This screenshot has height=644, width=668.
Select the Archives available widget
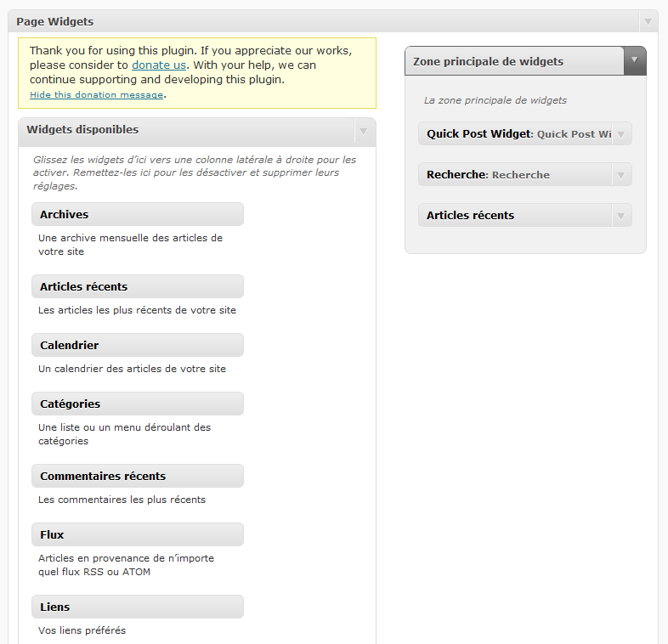138,214
